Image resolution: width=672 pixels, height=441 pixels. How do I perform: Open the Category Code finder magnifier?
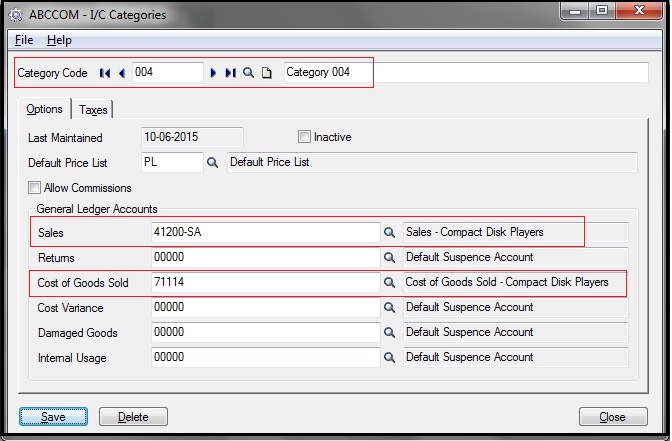248,73
